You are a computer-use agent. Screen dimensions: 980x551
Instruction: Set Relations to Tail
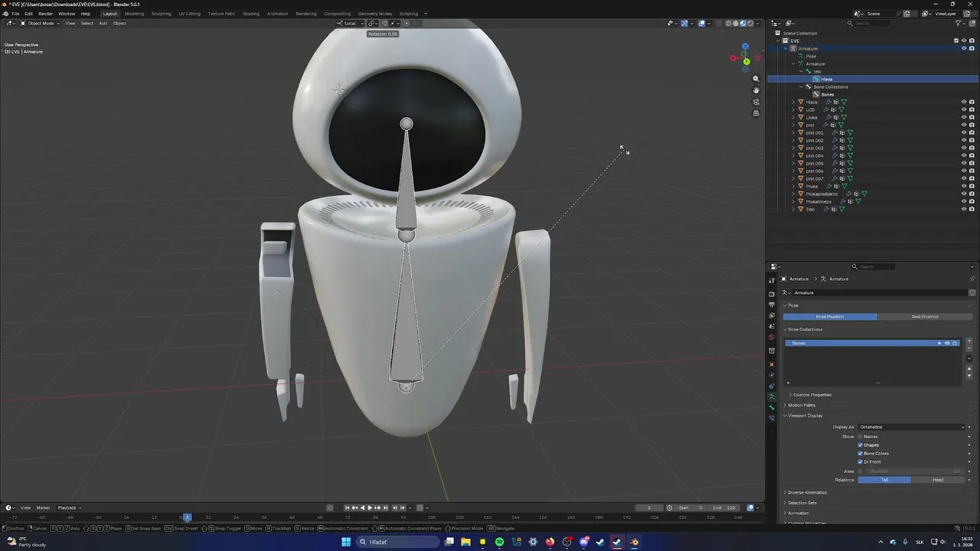point(884,480)
